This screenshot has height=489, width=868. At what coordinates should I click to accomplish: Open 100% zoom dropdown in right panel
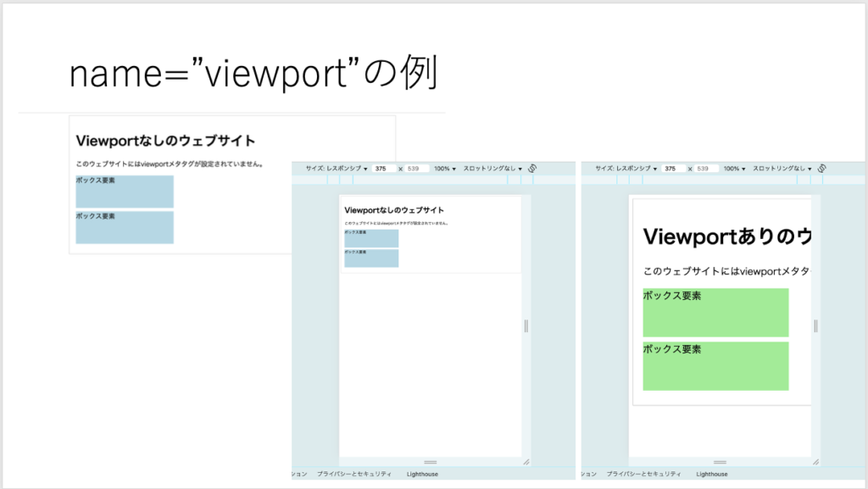pos(734,169)
